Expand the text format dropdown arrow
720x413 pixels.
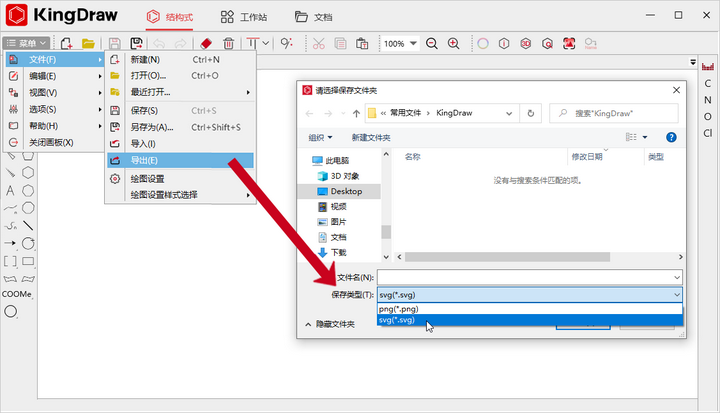coord(266,43)
